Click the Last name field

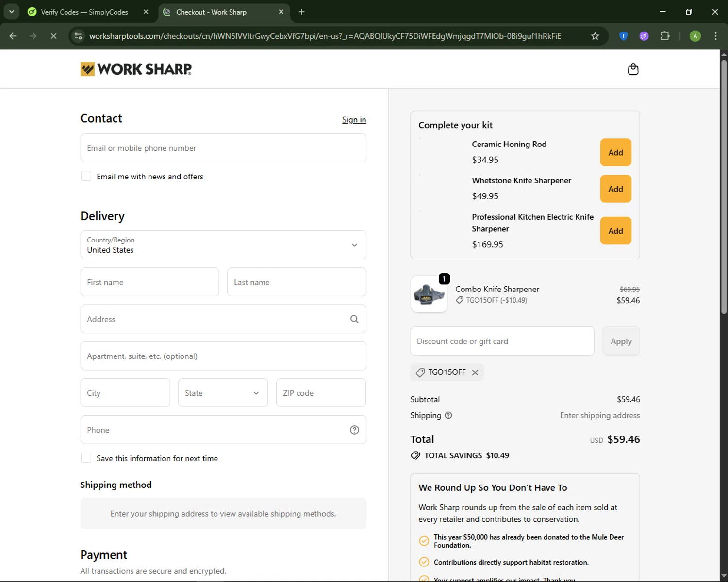(x=297, y=282)
